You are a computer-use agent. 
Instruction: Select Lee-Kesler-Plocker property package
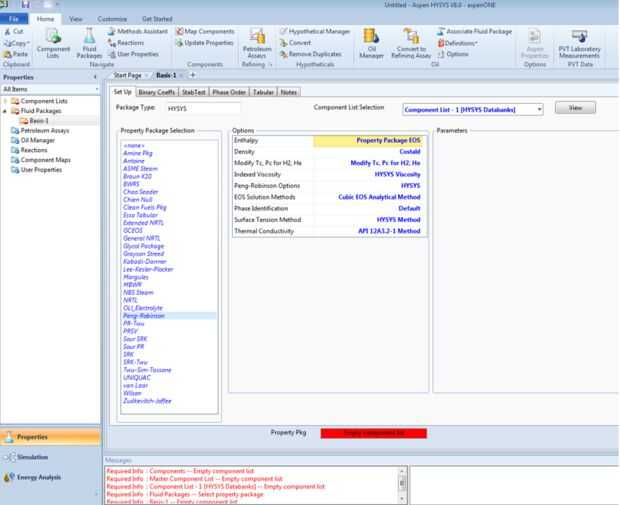(148, 269)
